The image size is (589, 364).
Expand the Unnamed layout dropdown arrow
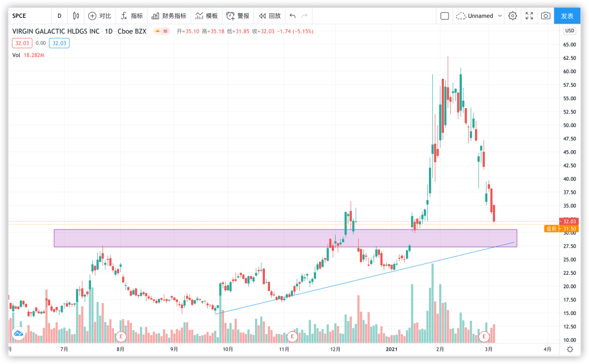(499, 16)
